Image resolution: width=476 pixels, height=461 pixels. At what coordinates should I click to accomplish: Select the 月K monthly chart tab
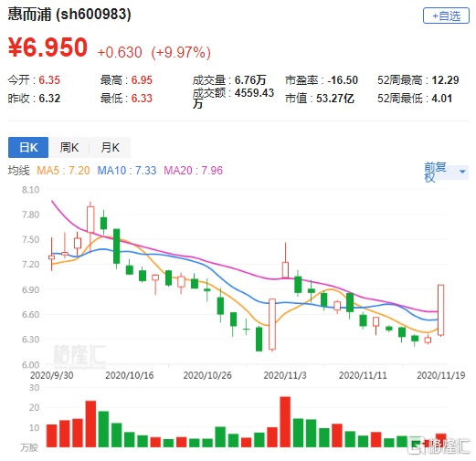pos(111,148)
